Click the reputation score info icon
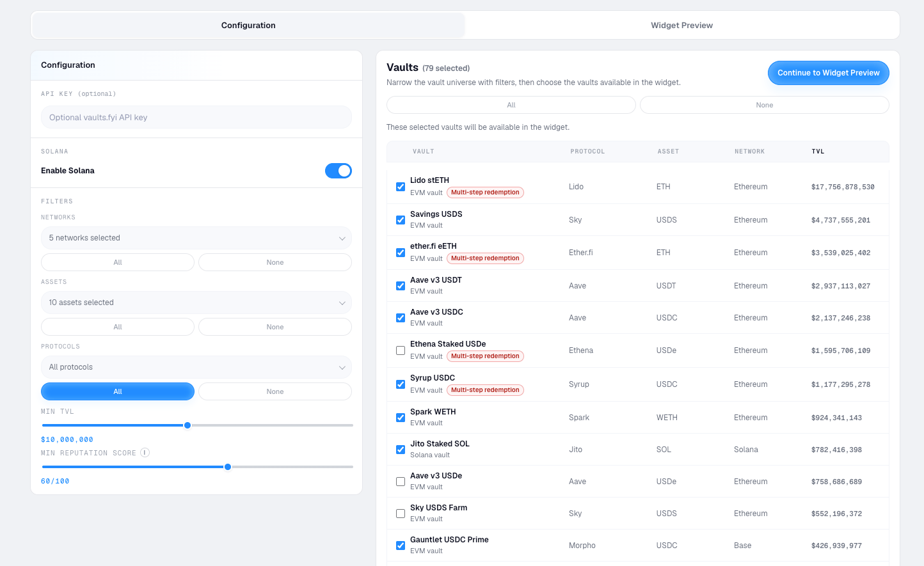The height and width of the screenshot is (566, 924). coord(145,453)
